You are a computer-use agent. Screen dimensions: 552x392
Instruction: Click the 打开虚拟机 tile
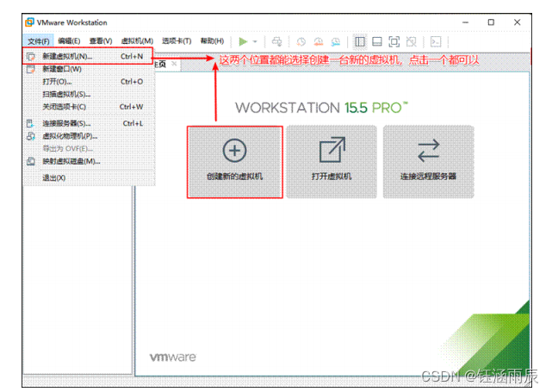332,162
